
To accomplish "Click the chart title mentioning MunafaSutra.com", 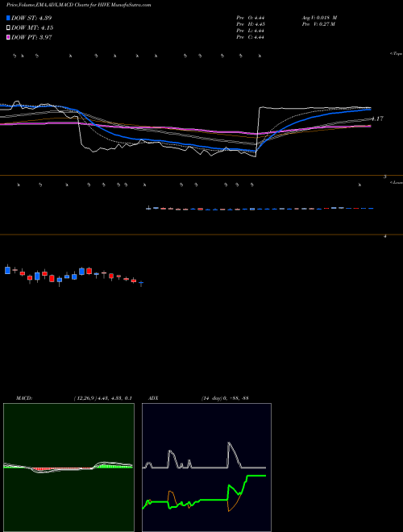I will point(79,5).
